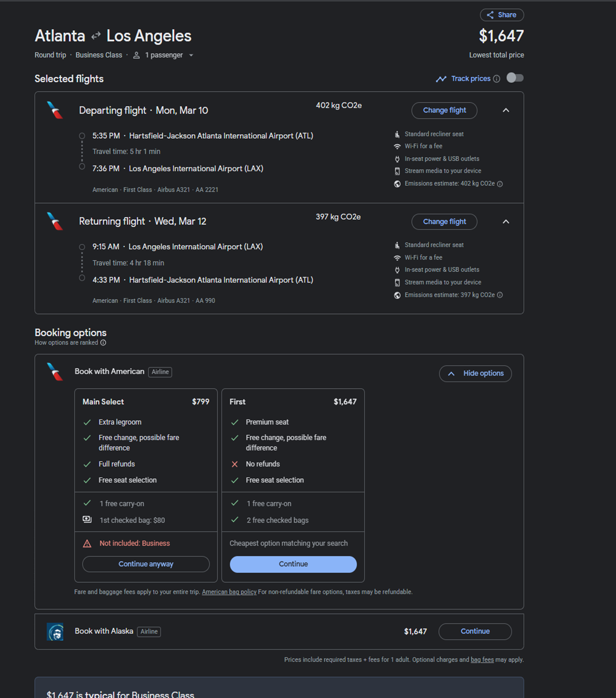Viewport: 616px width, 698px height.
Task: Click '397 kg CO2e' header text
Action: click(338, 217)
